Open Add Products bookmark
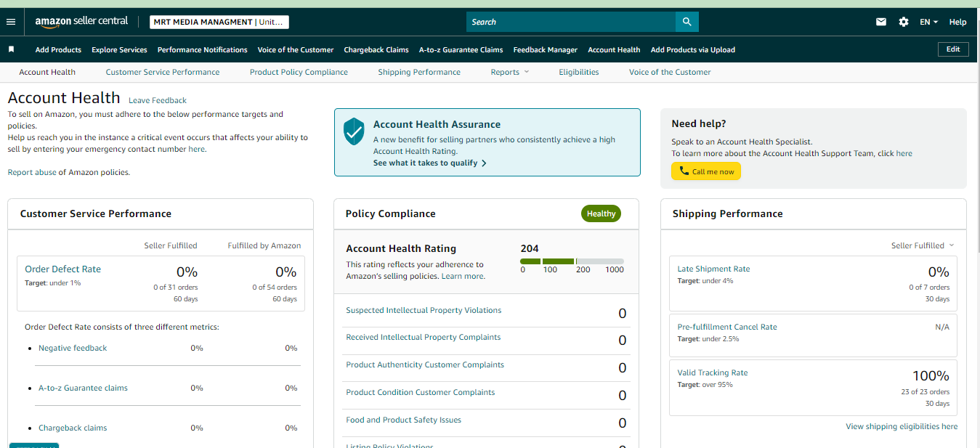Image resolution: width=980 pixels, height=448 pixels. (58, 49)
